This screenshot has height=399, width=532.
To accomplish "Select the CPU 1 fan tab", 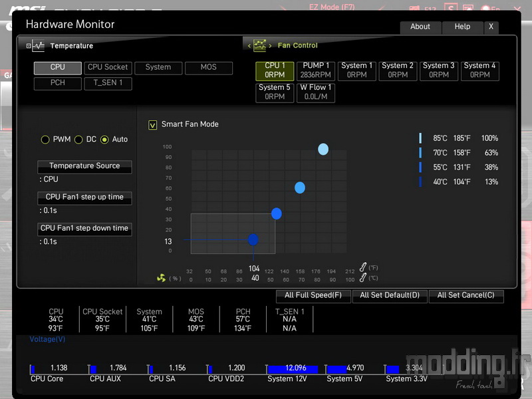I will click(275, 70).
